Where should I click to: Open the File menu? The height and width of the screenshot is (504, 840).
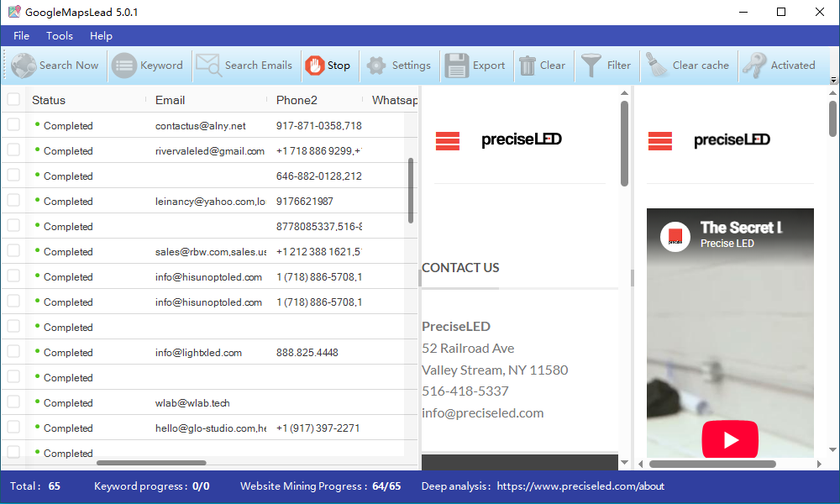[x=22, y=36]
